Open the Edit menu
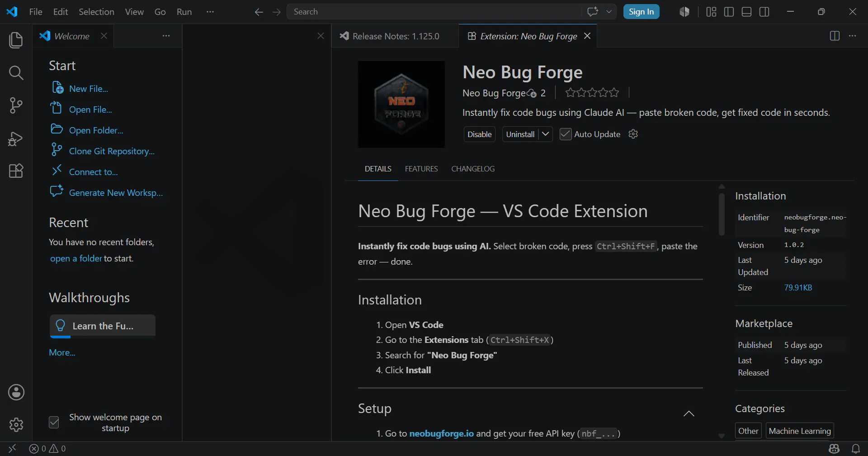Viewport: 868px width, 456px height. [61, 12]
